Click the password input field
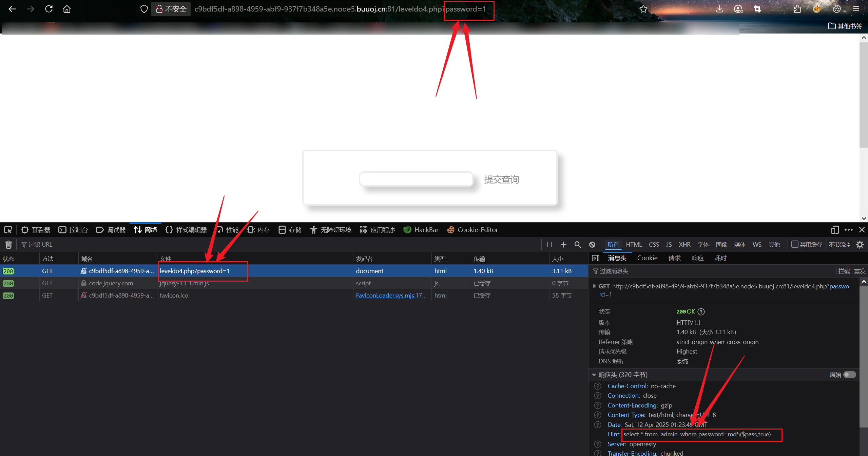This screenshot has height=456, width=868. (x=416, y=179)
